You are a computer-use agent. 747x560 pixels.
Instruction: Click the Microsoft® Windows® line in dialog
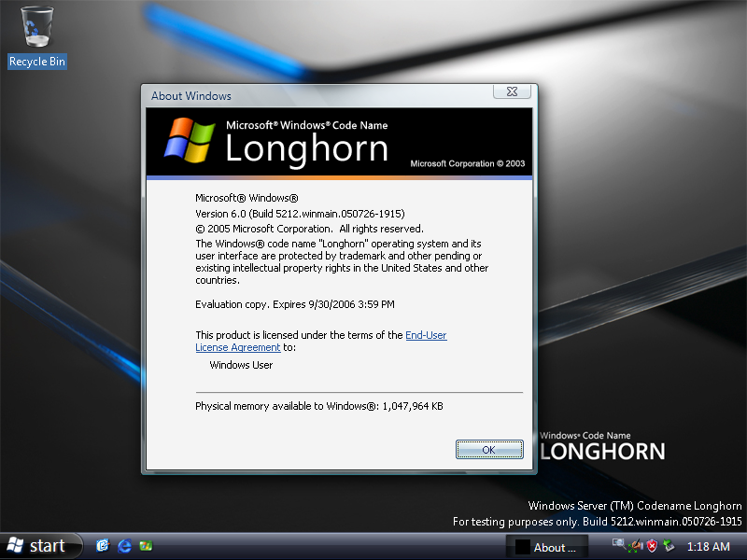point(247,198)
